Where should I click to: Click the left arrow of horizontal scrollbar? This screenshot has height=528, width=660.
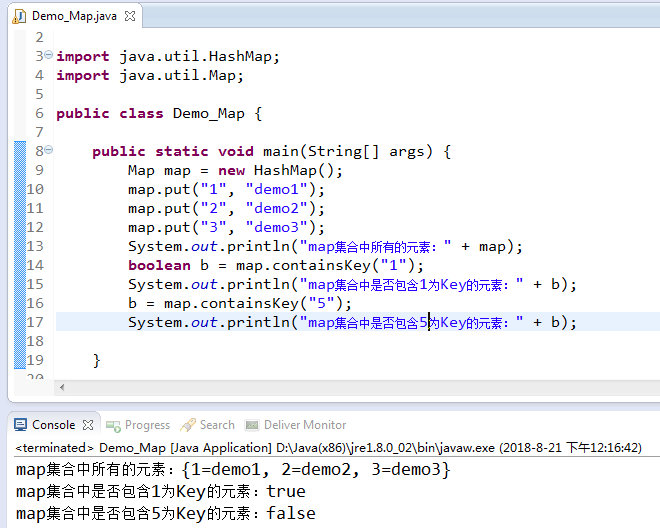[x=62, y=387]
